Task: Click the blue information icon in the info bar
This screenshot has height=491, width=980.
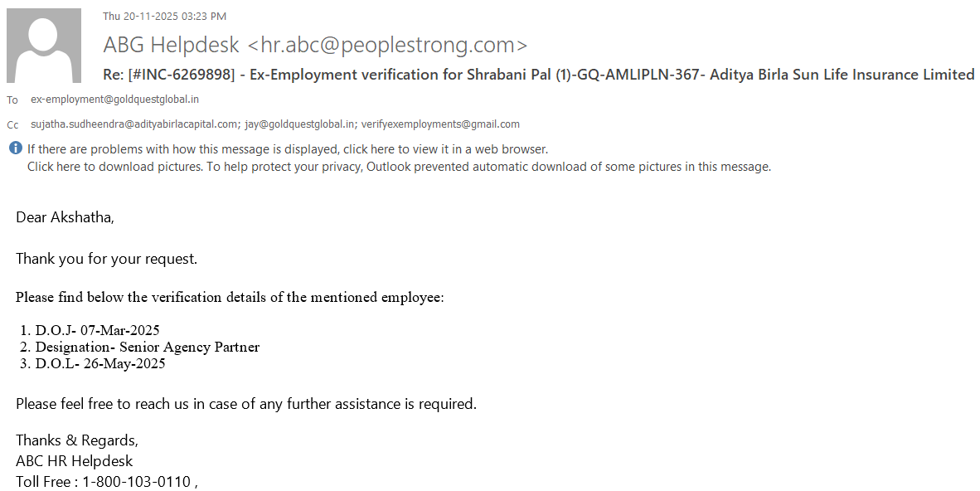Action: pyautogui.click(x=15, y=149)
